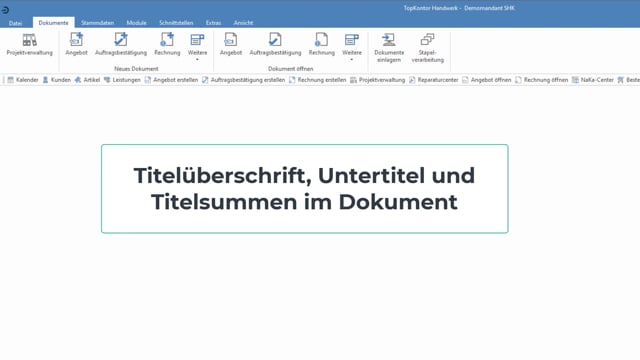Open NaKa-Center shortcut

click(x=593, y=80)
